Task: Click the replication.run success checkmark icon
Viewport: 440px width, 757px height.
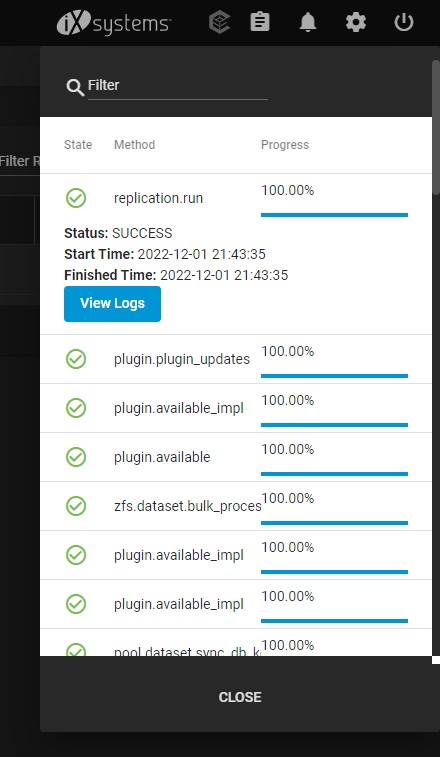Action: pos(76,198)
